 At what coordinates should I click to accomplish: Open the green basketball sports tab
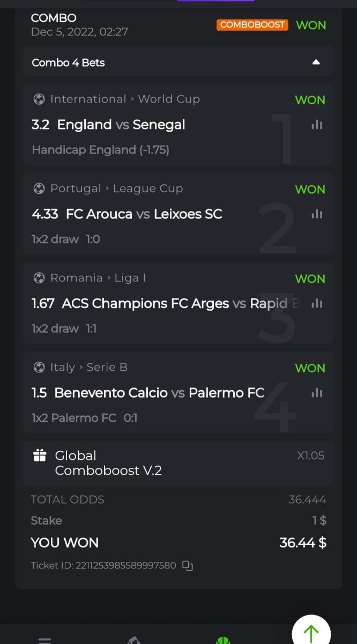coord(222,640)
